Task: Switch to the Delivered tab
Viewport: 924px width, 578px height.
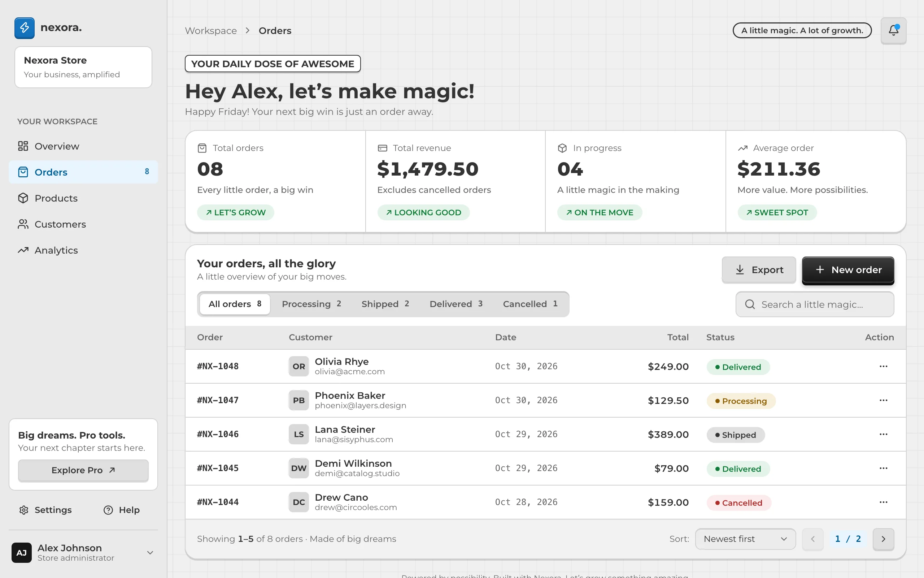Action: click(456, 304)
